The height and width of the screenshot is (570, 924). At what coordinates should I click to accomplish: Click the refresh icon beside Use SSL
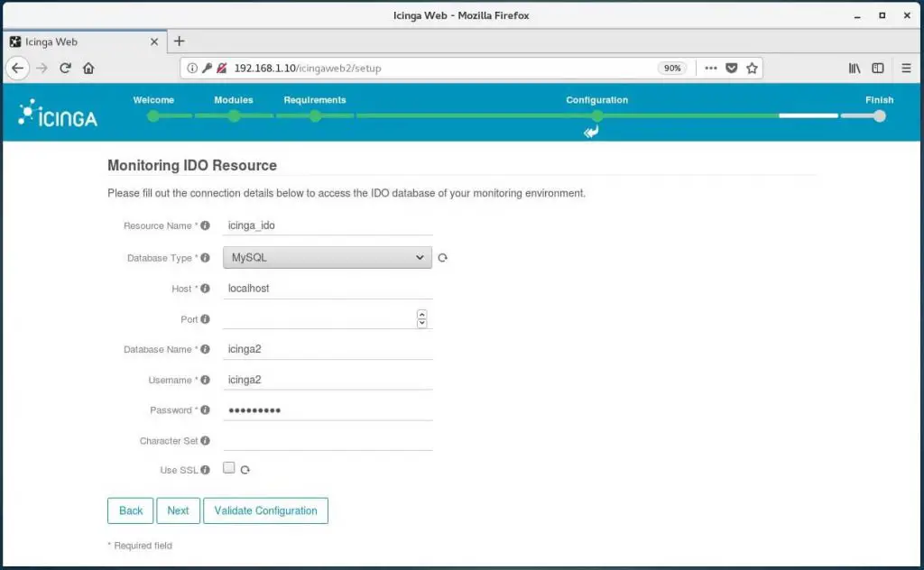click(x=245, y=470)
